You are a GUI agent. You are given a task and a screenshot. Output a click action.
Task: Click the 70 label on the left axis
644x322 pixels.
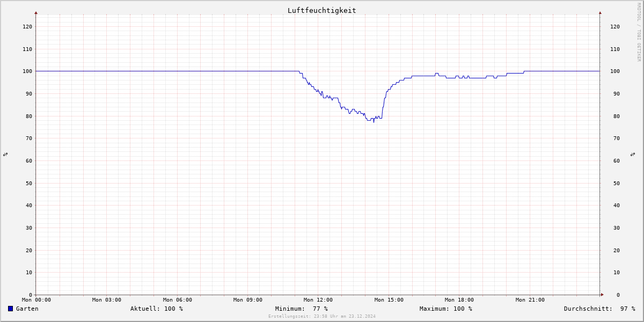[x=29, y=138]
